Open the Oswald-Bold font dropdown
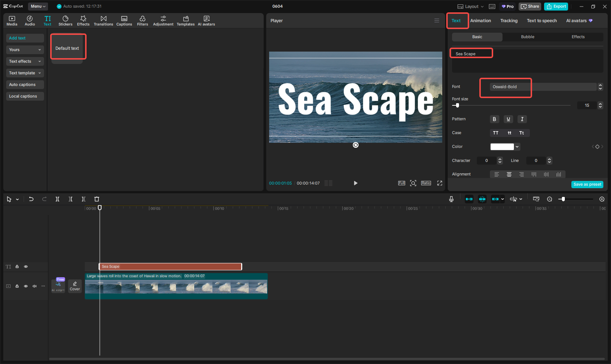Viewport: 611px width, 364px height. (543, 87)
